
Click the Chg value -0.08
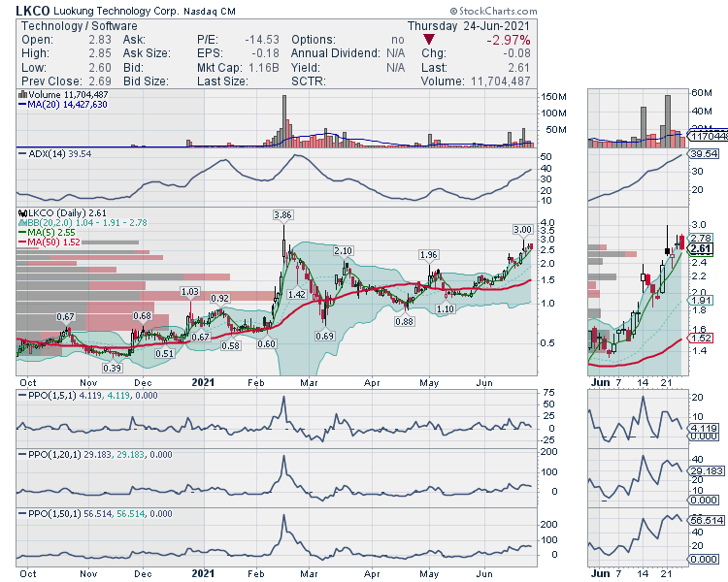[x=516, y=53]
